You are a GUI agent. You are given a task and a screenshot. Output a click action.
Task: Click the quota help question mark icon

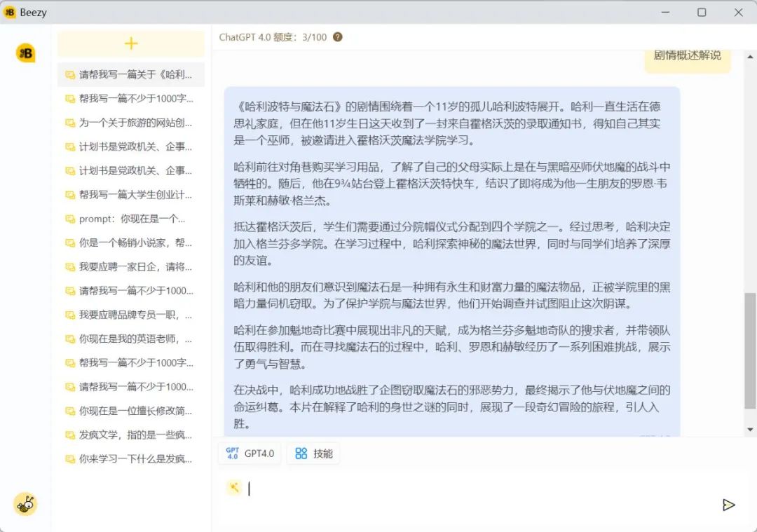[x=337, y=37]
